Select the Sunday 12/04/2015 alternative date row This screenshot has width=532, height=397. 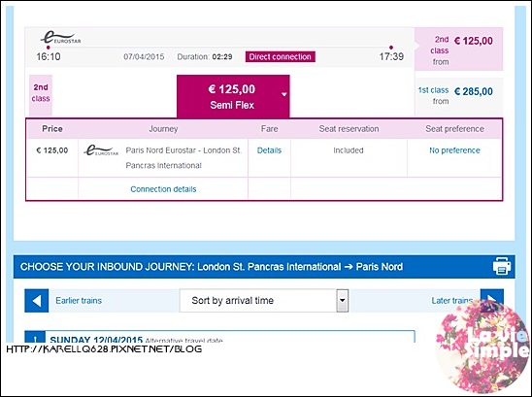219,337
